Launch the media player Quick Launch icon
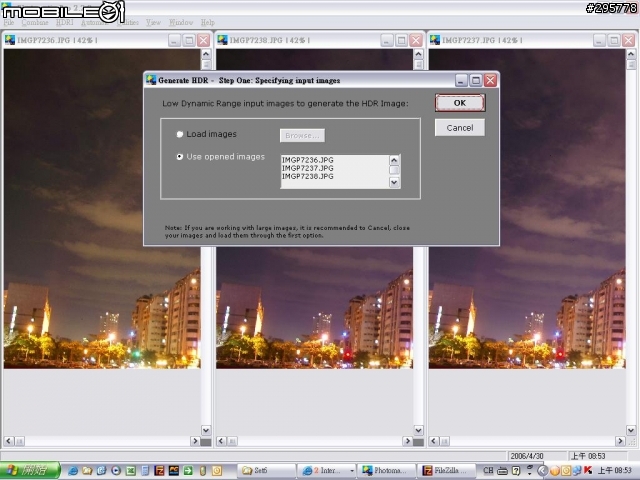Image resolution: width=640 pixels, height=480 pixels. 116,471
